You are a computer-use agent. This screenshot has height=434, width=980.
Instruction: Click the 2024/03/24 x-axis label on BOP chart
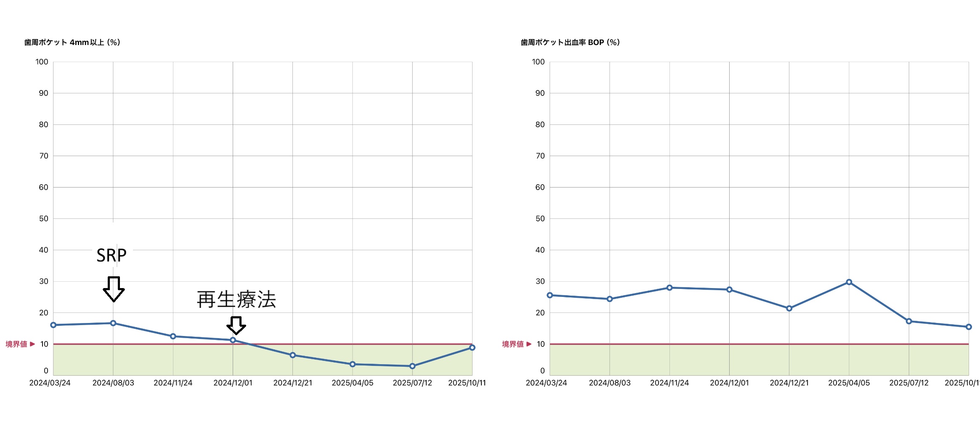point(546,383)
